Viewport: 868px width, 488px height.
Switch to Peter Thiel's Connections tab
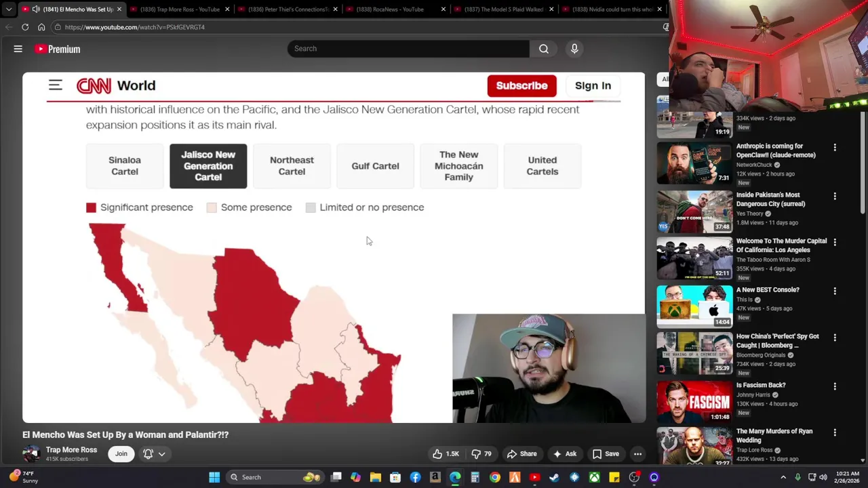pyautogui.click(x=287, y=9)
